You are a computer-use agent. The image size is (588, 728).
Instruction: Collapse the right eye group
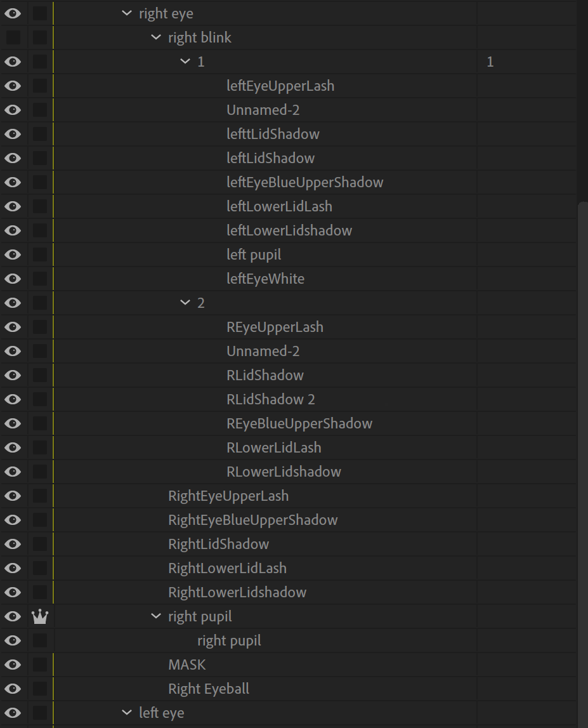point(126,13)
